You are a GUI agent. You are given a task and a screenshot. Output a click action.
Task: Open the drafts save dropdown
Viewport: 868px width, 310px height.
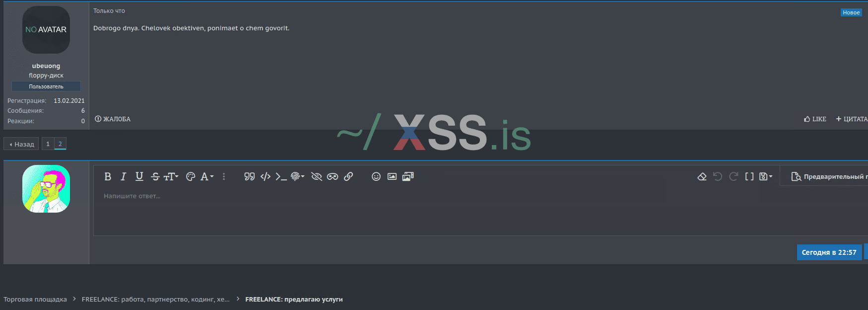tap(766, 176)
